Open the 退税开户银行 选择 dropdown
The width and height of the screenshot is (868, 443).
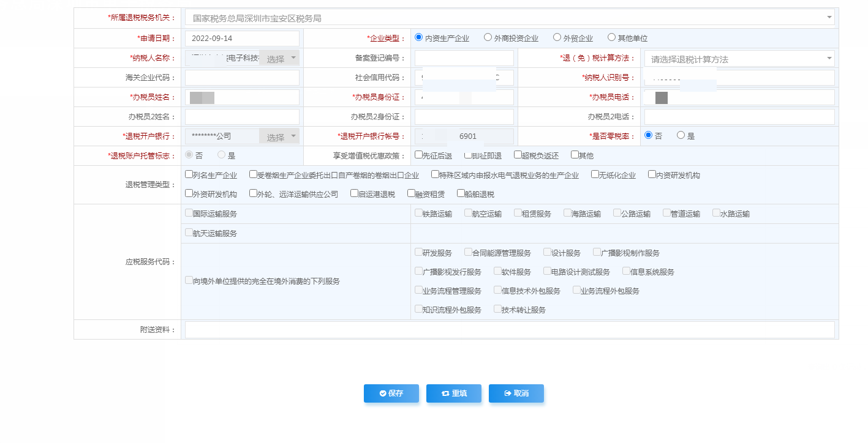[279, 137]
